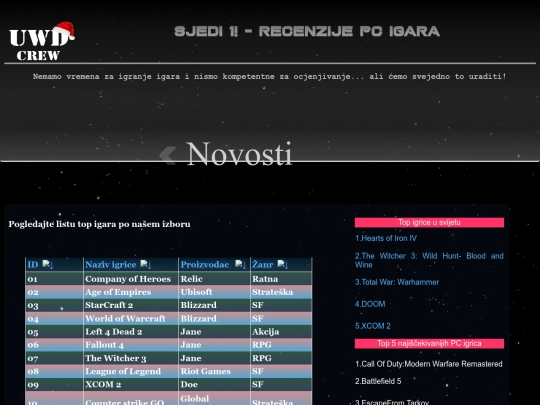The height and width of the screenshot is (405, 540).
Task: Open the Novosti menu item
Action: click(239, 154)
